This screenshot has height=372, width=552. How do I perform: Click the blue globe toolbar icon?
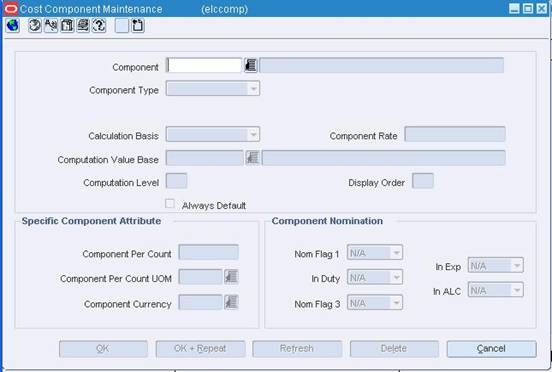point(13,26)
